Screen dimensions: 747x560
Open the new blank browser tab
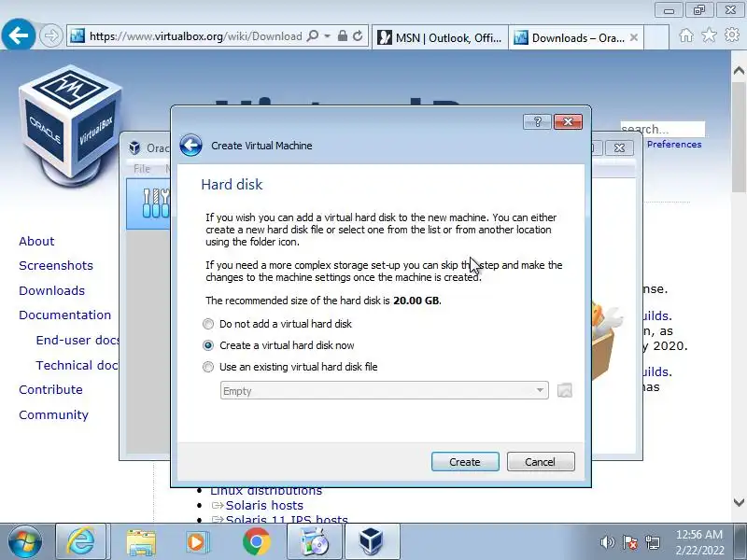656,37
